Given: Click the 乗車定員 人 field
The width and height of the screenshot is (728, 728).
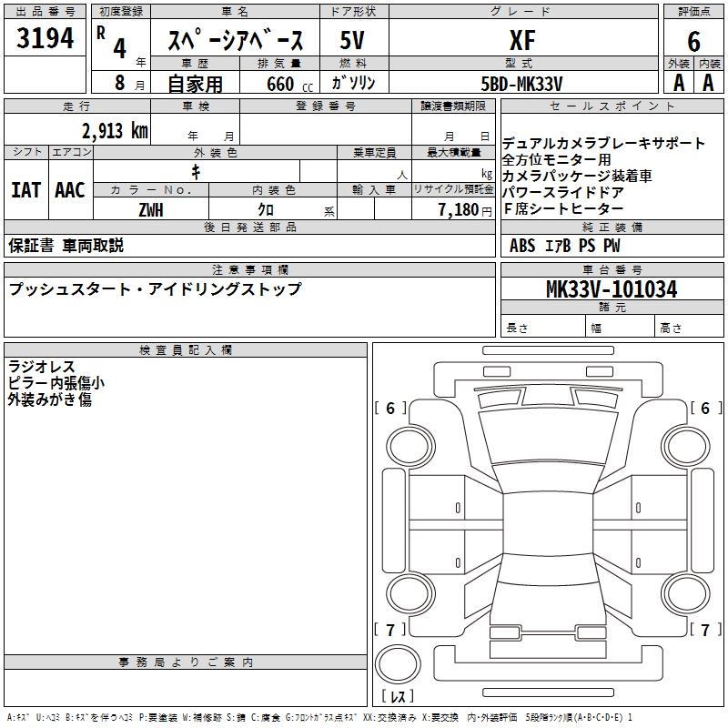Looking at the screenshot, I should 374,170.
